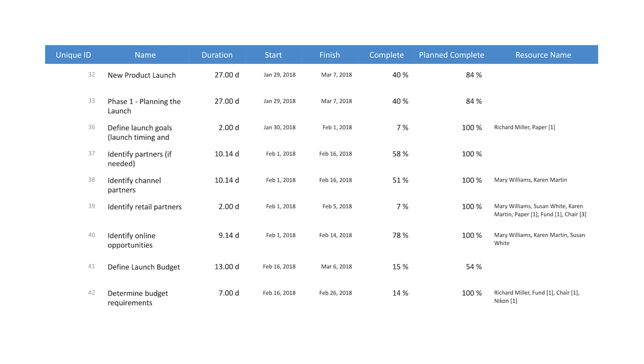Screen dimensions: 644x364
Task: Click the Richard Miller, Paper [1] resource cell
Action: point(524,127)
